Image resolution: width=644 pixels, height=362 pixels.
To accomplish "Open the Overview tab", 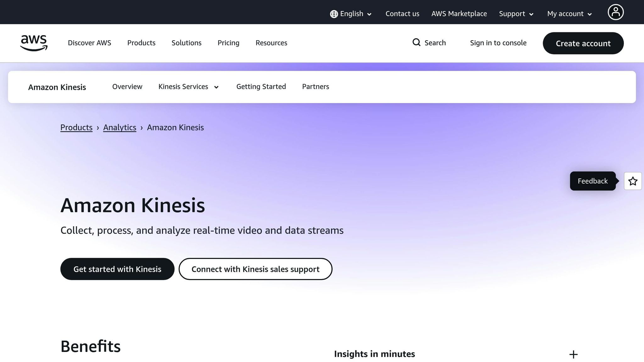I will [x=127, y=87].
